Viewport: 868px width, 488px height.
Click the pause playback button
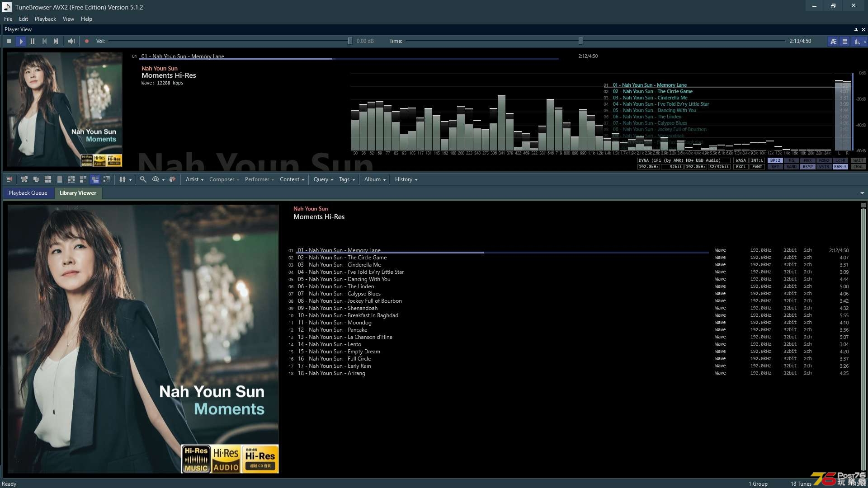click(32, 41)
